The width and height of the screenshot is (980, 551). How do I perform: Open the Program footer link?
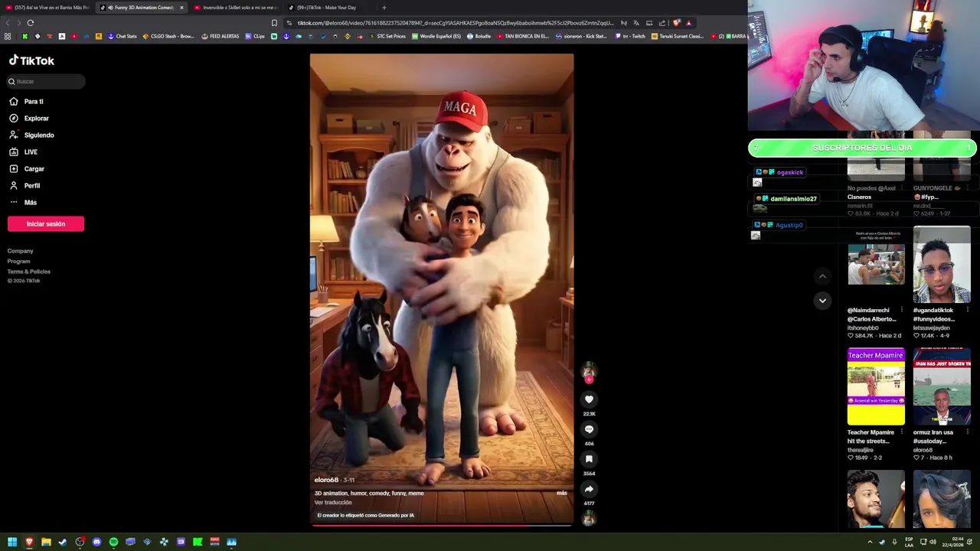pos(18,261)
